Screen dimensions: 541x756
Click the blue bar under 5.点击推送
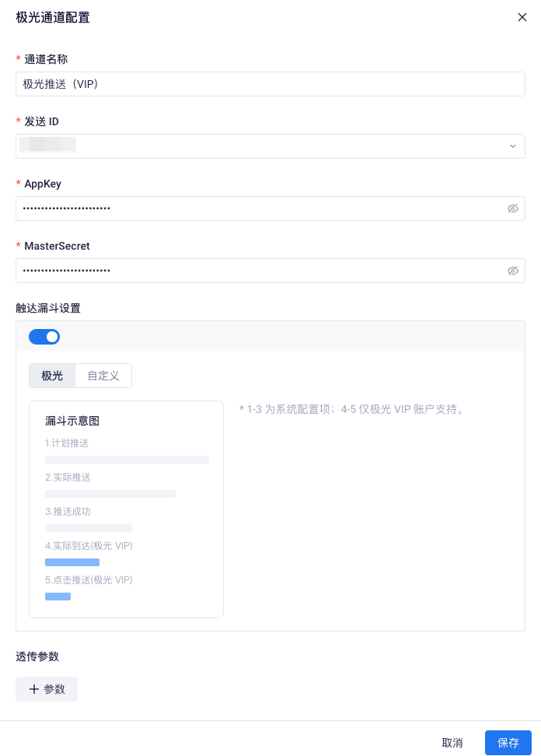[x=58, y=597]
